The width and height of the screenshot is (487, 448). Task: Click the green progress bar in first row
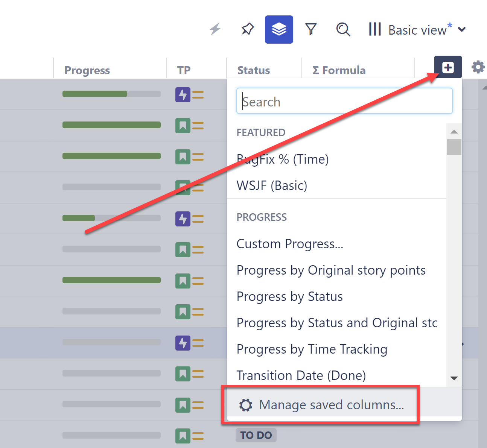pyautogui.click(x=95, y=94)
